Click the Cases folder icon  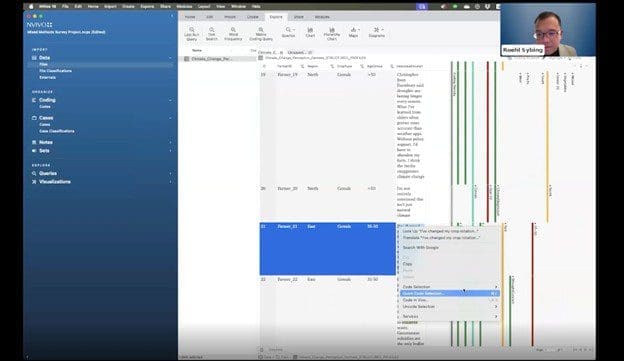[34, 118]
